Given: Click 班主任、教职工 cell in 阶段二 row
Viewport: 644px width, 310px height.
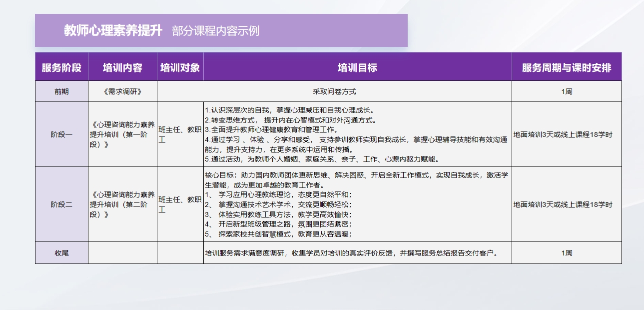Looking at the screenshot, I should tap(180, 204).
